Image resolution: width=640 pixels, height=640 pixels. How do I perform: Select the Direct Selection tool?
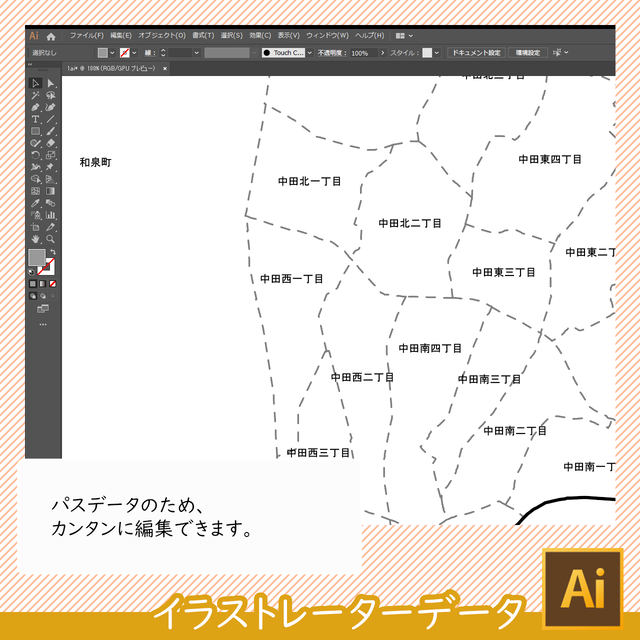51,83
